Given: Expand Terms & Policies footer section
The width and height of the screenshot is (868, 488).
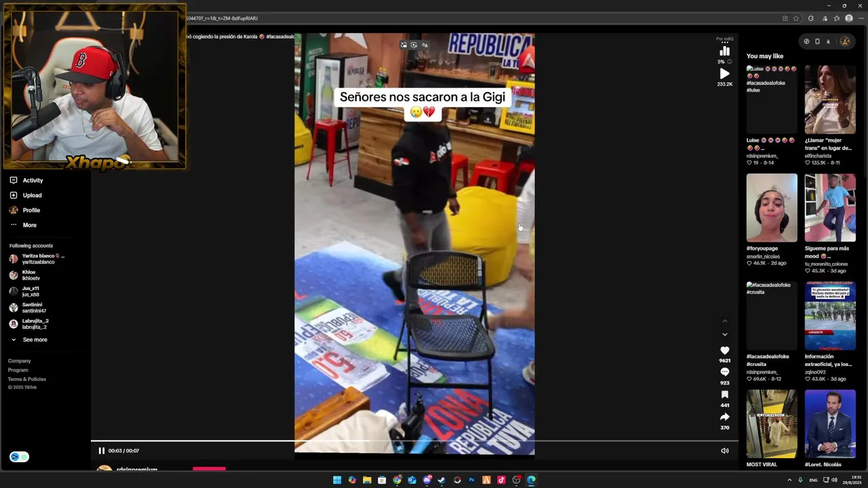Looking at the screenshot, I should click(27, 379).
